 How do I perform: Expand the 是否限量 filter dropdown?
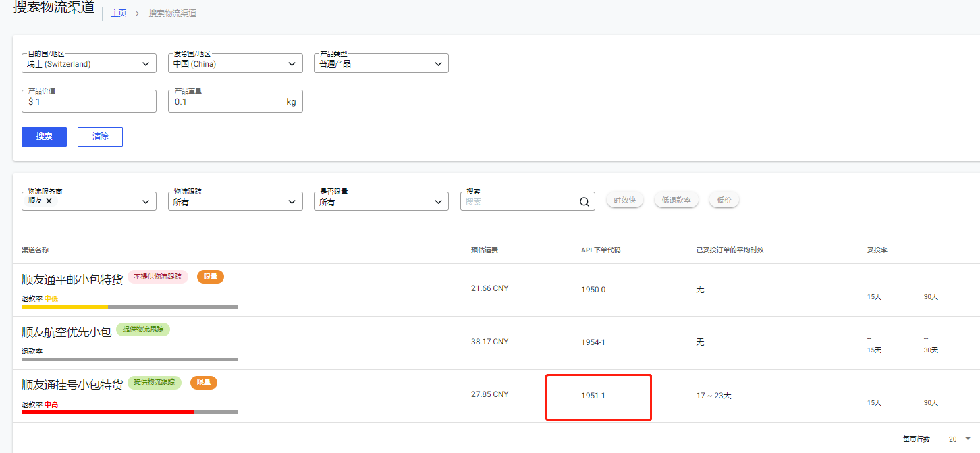(381, 201)
